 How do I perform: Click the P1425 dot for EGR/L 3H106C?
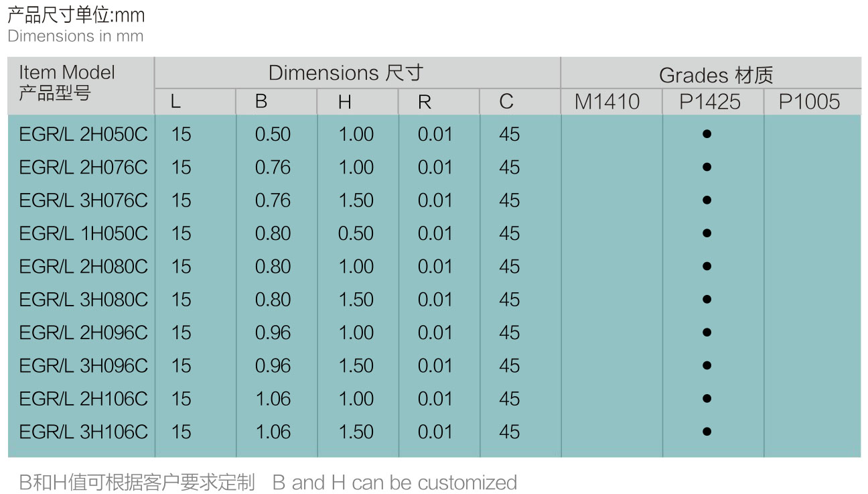coord(707,432)
